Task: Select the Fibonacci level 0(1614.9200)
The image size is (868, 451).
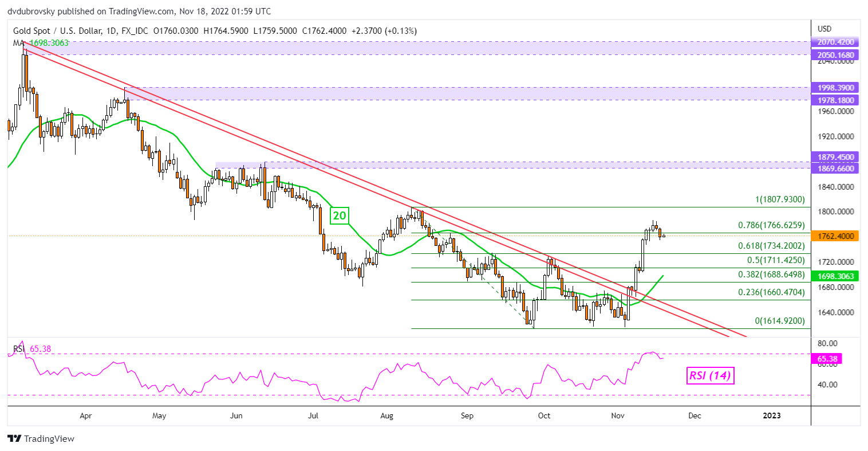Action: 781,321
